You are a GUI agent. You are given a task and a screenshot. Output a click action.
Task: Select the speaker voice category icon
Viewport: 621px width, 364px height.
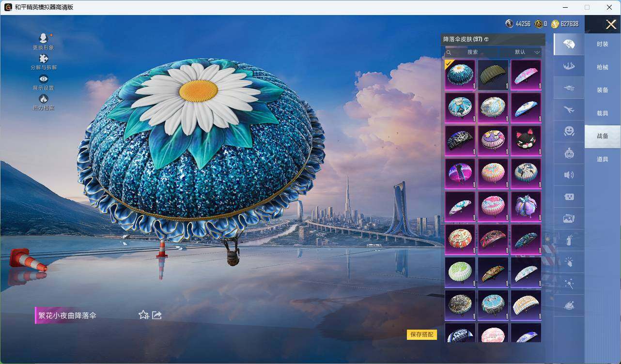point(569,175)
